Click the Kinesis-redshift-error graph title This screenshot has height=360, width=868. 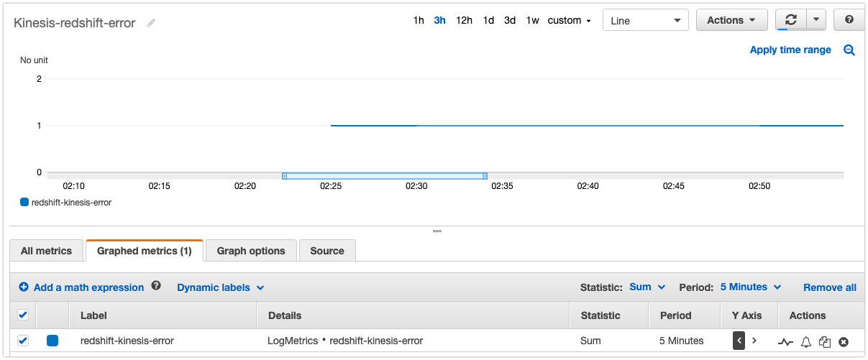75,23
